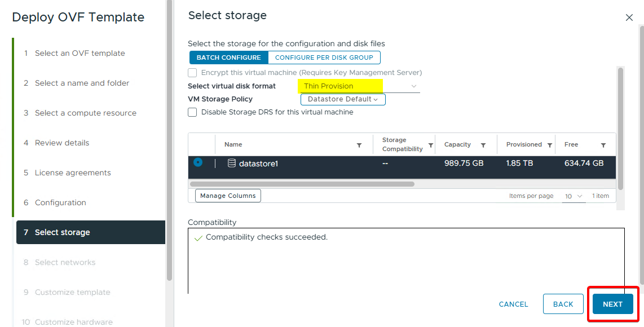Screen dimensions: 644x327
Task: Click the datastore table horizontal scrollbar
Action: point(302,184)
